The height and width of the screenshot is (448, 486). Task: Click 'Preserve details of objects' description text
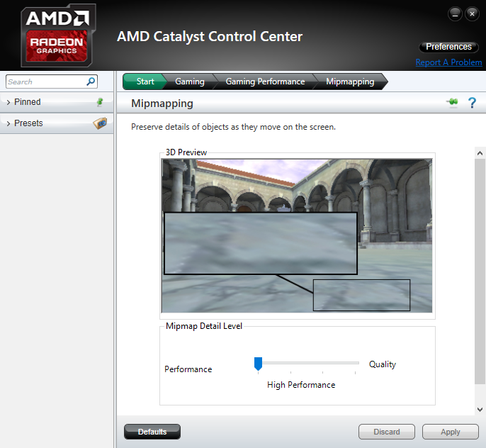pos(233,127)
